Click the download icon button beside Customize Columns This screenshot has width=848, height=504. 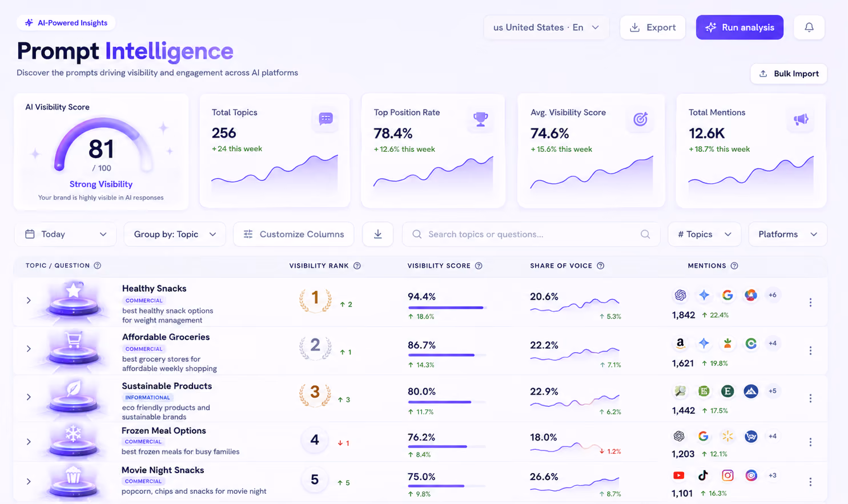(x=378, y=234)
